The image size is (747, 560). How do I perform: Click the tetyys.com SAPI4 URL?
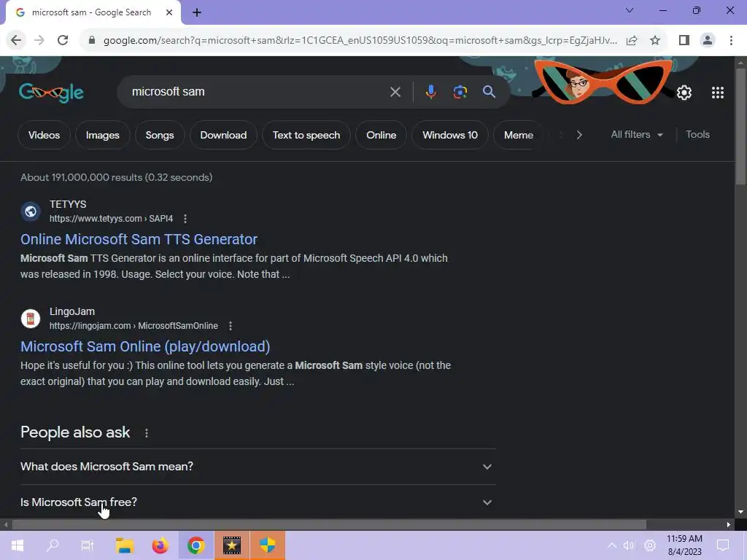(x=111, y=219)
